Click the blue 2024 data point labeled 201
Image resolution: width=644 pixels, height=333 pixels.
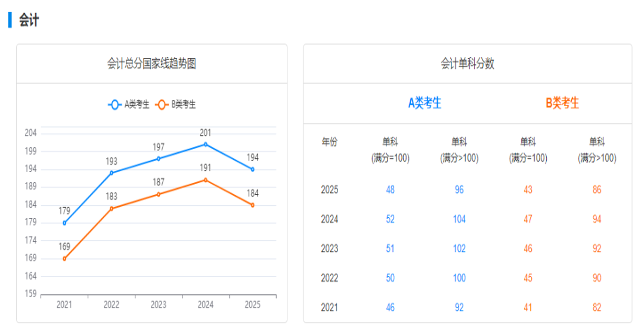tap(205, 144)
